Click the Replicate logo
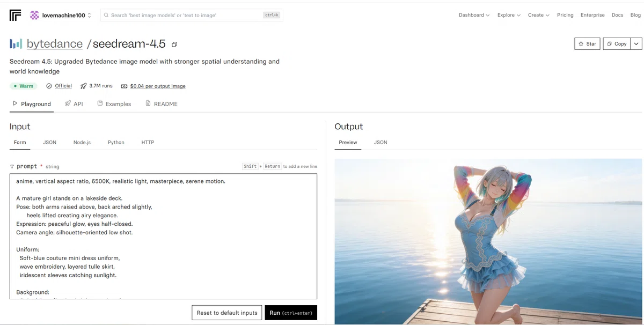Image resolution: width=644 pixels, height=325 pixels. tap(15, 15)
